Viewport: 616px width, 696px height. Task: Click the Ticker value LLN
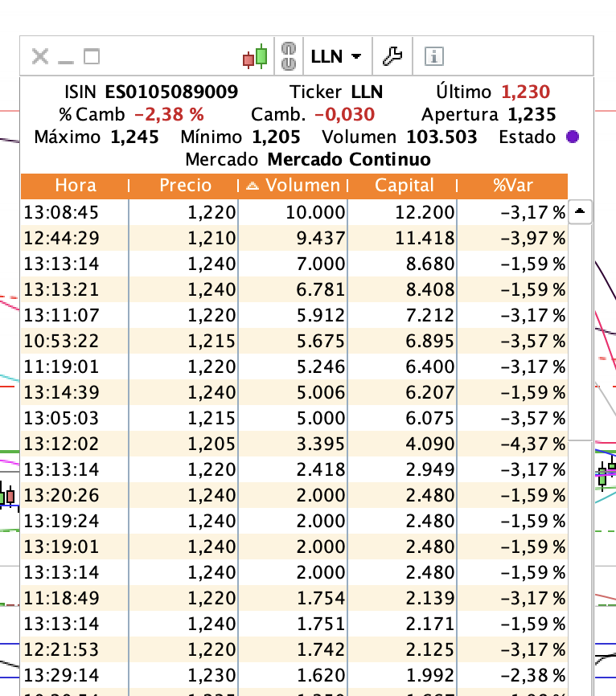point(367,92)
